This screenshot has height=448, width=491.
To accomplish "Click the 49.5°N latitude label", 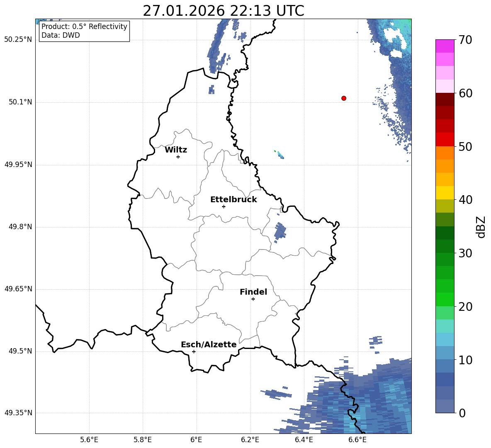I will 21,351.
